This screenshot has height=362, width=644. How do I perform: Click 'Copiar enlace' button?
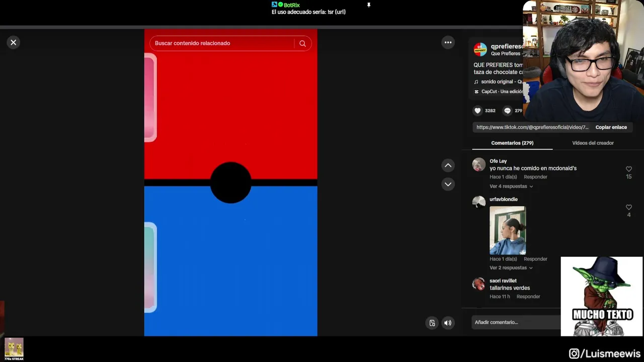[x=611, y=127]
